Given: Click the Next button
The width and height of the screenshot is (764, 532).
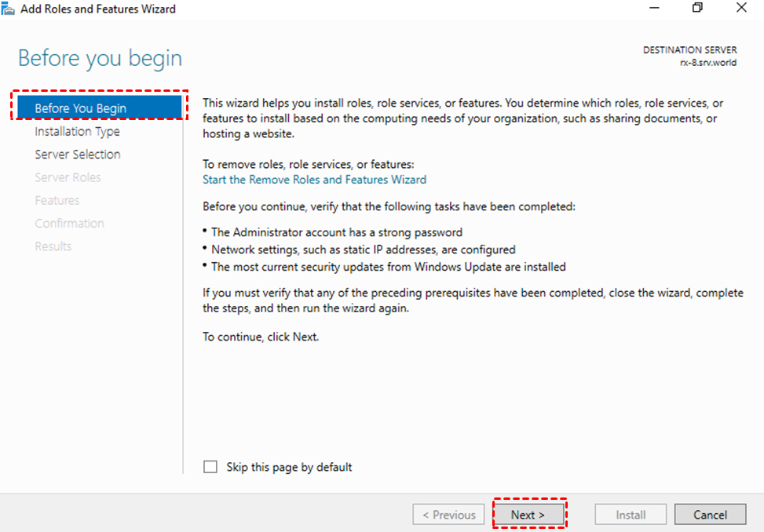Looking at the screenshot, I should point(528,515).
